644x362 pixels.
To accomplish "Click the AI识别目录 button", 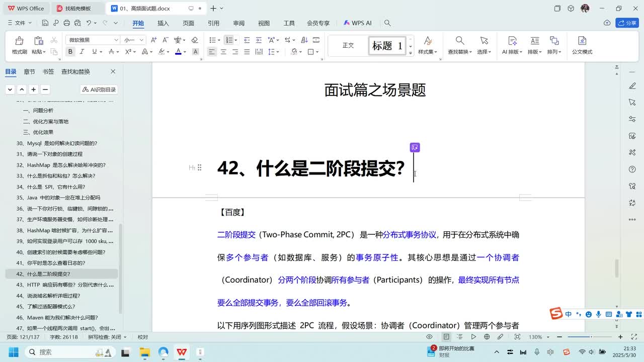I will (99, 89).
